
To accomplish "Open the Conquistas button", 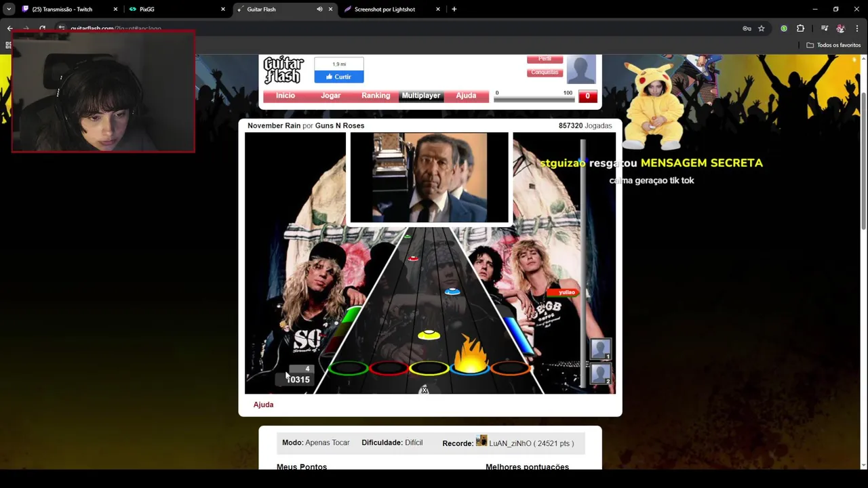I will pos(545,73).
